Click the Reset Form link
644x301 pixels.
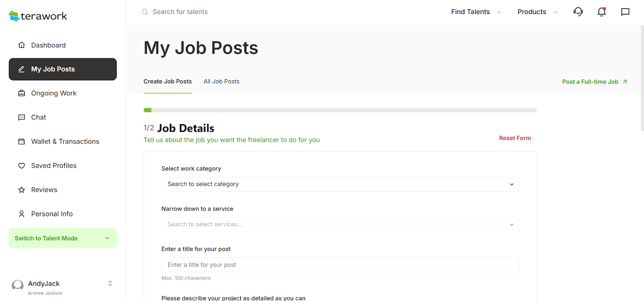pyautogui.click(x=515, y=138)
